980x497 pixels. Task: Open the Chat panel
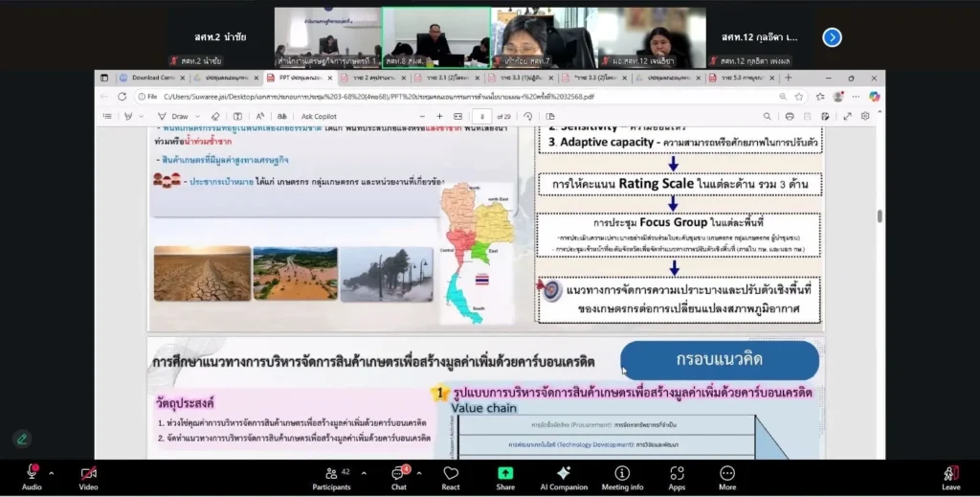398,474
